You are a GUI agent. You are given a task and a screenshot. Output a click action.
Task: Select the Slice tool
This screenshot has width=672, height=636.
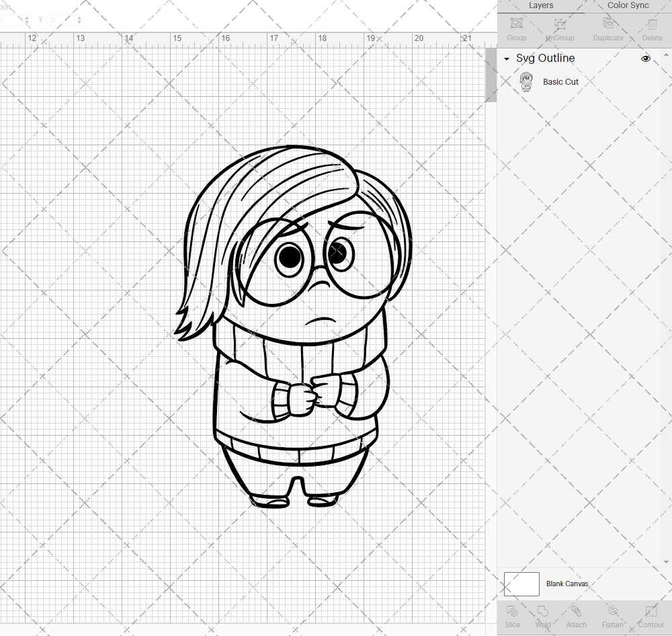[x=512, y=615]
